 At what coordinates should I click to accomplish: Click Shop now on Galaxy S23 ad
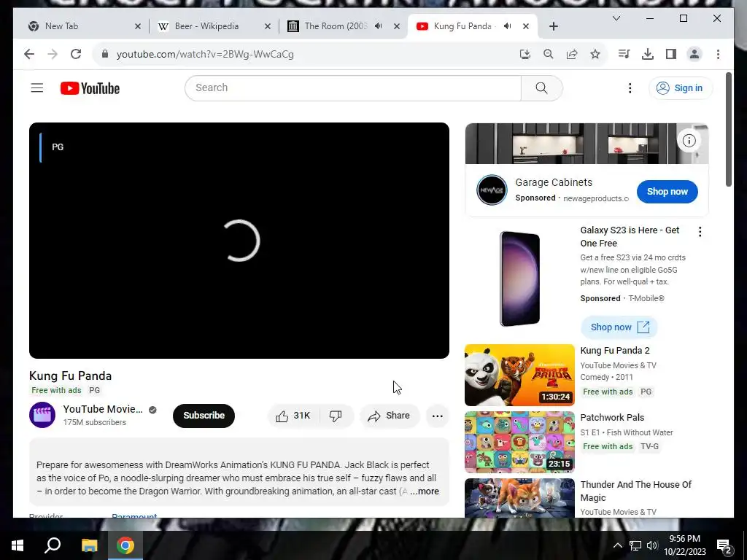pos(619,327)
